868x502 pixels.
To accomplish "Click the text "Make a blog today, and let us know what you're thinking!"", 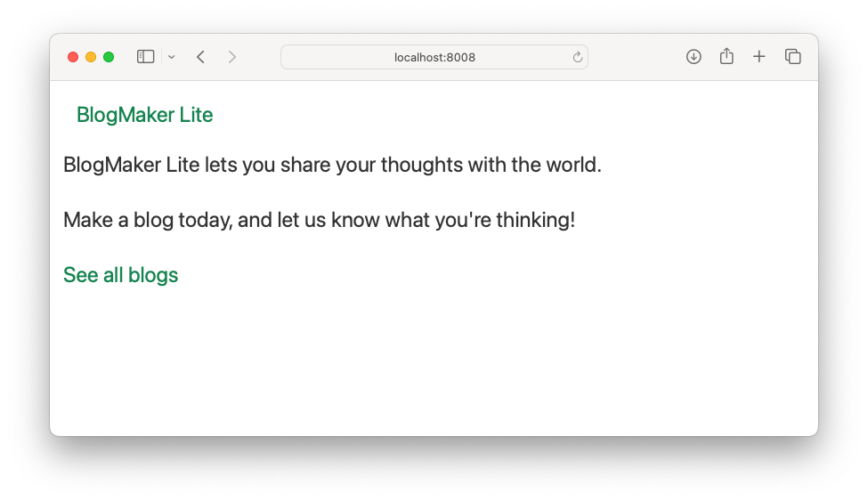I will [320, 220].
